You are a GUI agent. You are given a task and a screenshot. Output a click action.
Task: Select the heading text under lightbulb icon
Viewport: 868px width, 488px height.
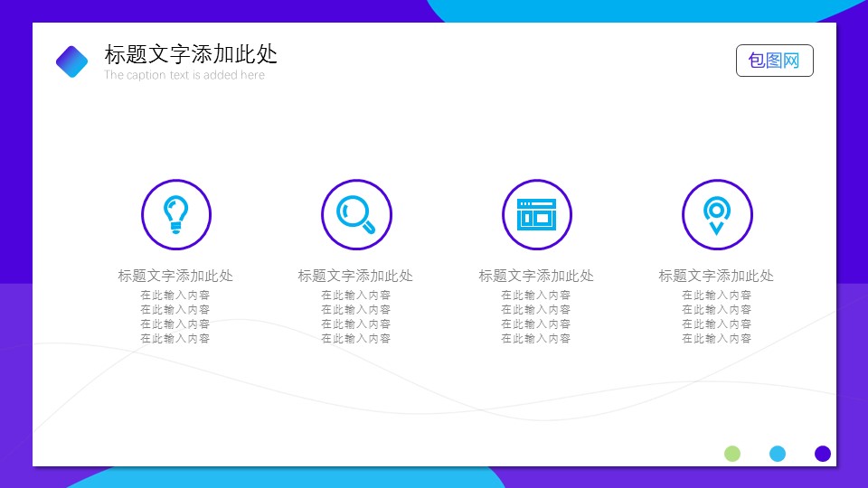pos(175,277)
